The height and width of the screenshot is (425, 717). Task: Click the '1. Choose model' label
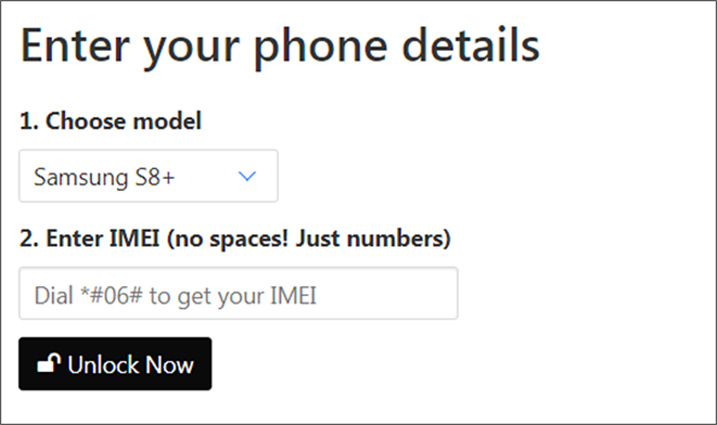click(x=110, y=122)
